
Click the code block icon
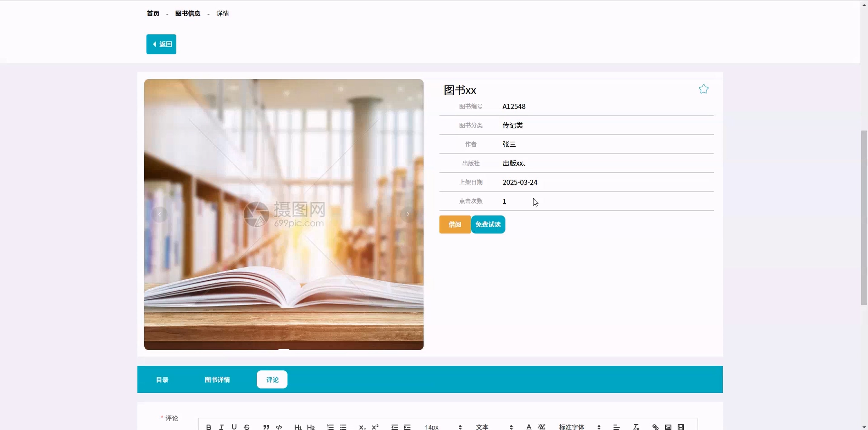coord(279,427)
